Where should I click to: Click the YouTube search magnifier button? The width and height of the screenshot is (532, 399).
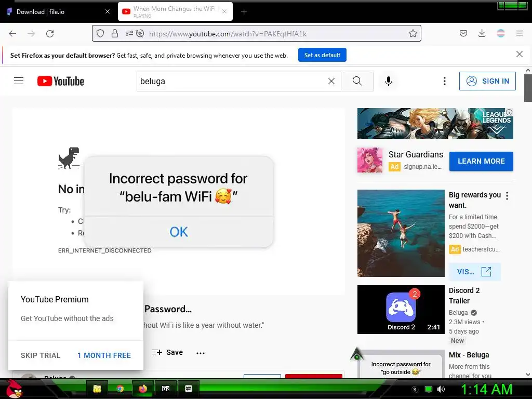pos(357,81)
